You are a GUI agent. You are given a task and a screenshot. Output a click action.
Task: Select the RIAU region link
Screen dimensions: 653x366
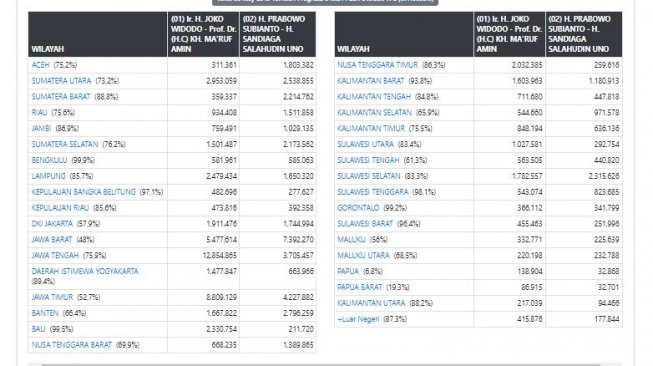tap(39, 112)
